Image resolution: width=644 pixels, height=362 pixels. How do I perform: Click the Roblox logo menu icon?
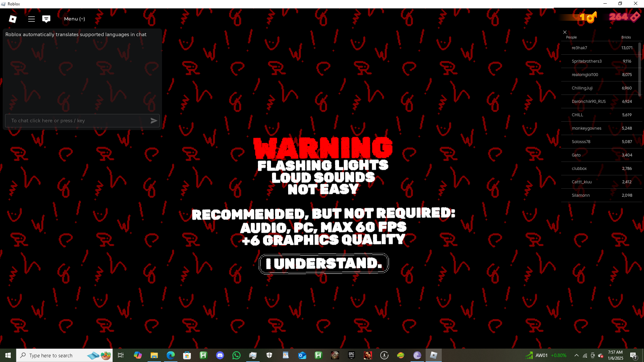pos(13,19)
